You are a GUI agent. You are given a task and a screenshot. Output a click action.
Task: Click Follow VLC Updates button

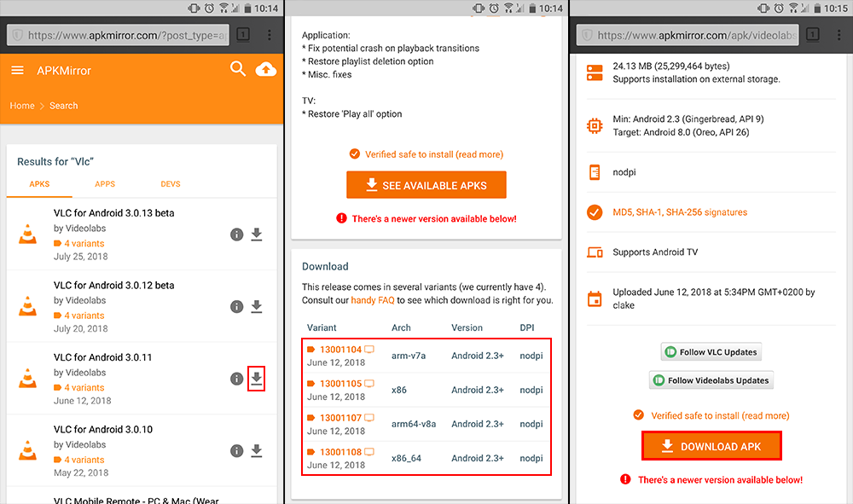pos(711,351)
